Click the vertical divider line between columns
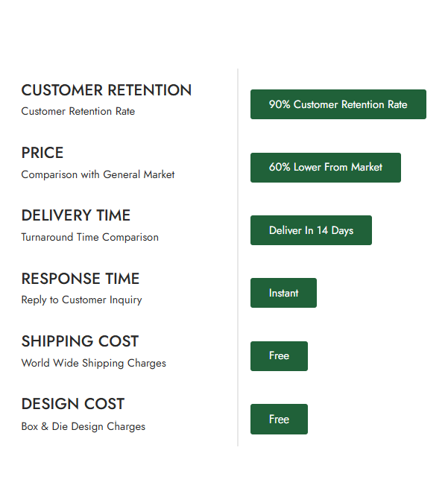The width and height of the screenshot is (448, 503). click(x=238, y=257)
